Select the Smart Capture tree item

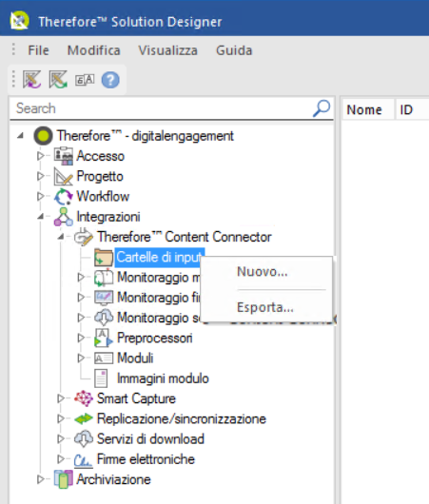click(136, 398)
